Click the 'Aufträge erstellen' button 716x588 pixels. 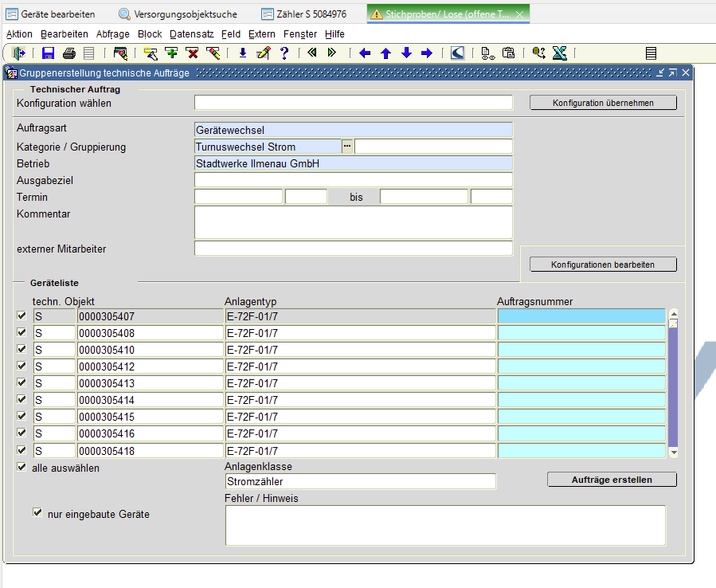click(612, 480)
